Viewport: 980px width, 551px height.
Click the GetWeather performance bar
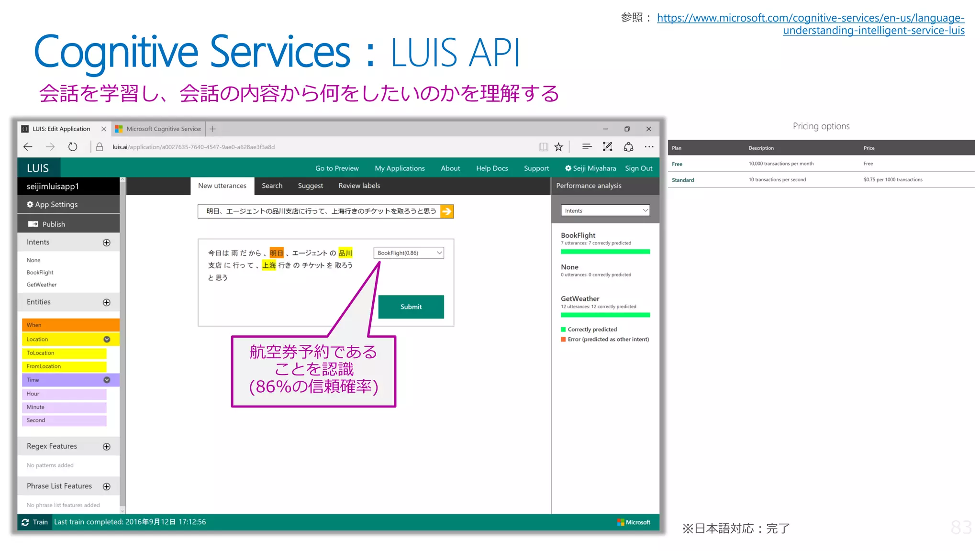click(x=605, y=315)
